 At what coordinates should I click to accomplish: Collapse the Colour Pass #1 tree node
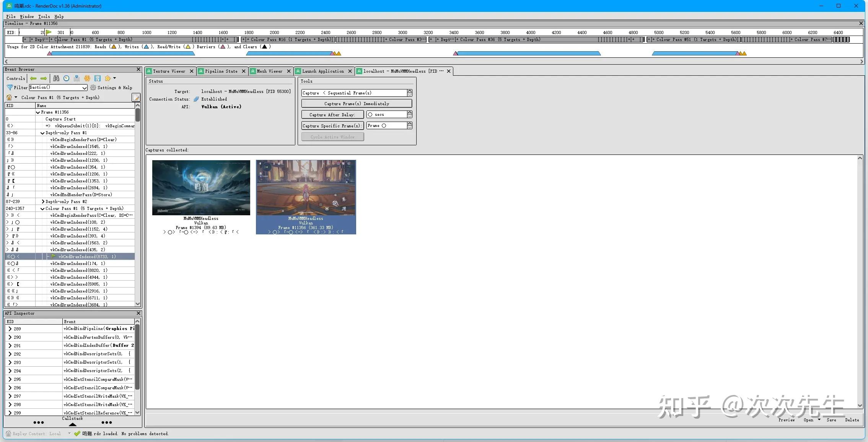pyautogui.click(x=42, y=209)
